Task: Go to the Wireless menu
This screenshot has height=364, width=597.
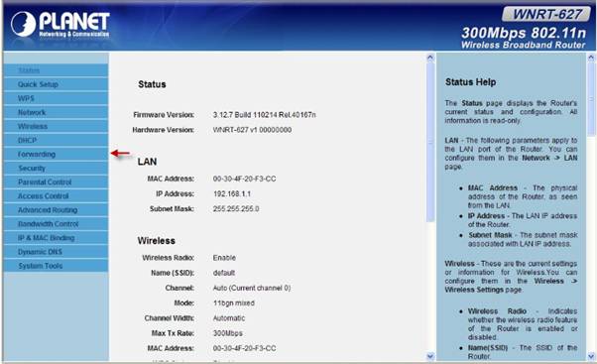Action: click(56, 126)
